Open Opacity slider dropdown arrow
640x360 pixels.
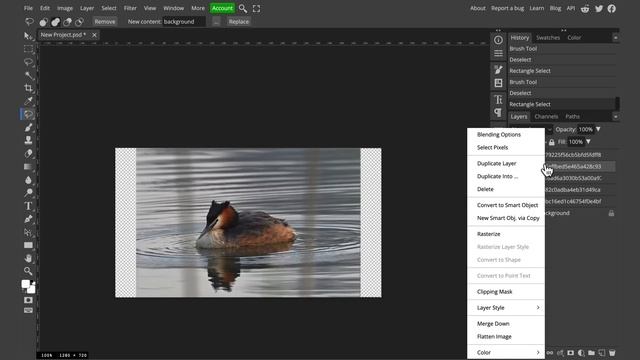click(598, 129)
